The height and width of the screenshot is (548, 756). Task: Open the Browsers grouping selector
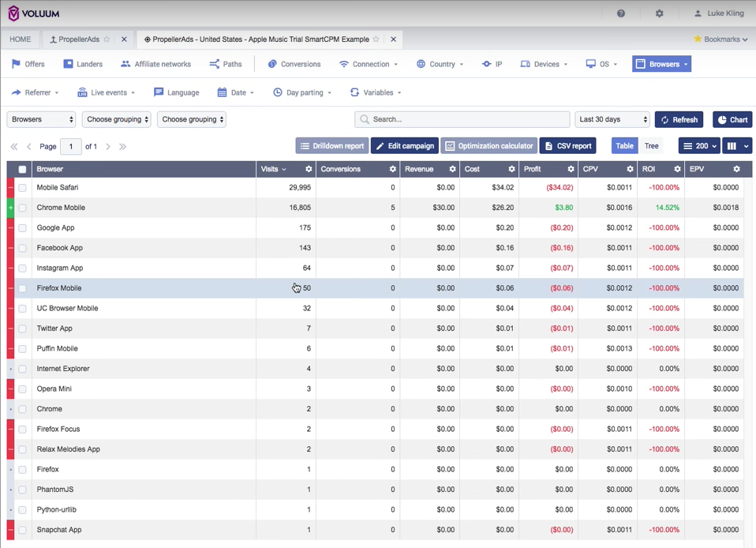(x=42, y=119)
